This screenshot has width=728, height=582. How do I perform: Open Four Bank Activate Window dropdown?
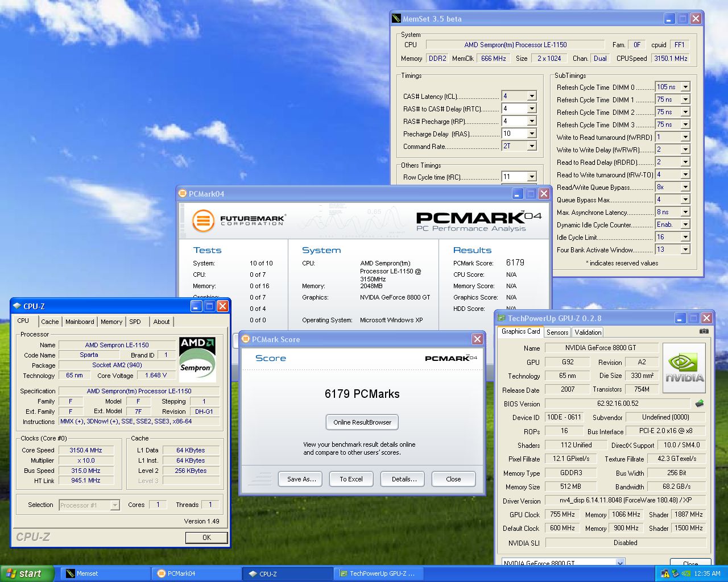point(685,250)
